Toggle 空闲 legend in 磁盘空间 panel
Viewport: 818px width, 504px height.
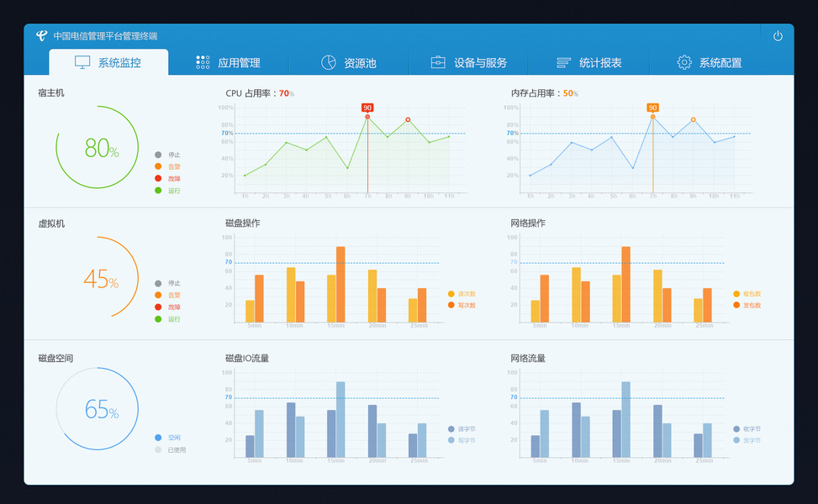click(167, 438)
